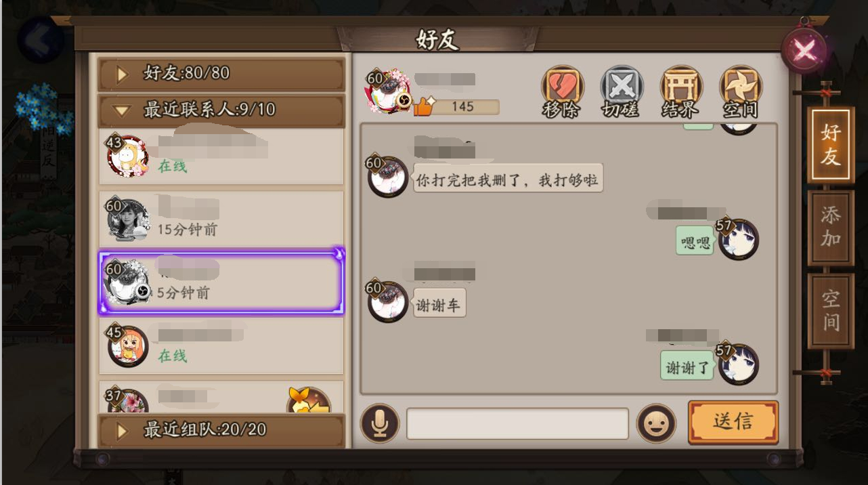Open the 空间 pinwheel icon in header
Viewport: 868px width, 485px height.
coord(741,91)
